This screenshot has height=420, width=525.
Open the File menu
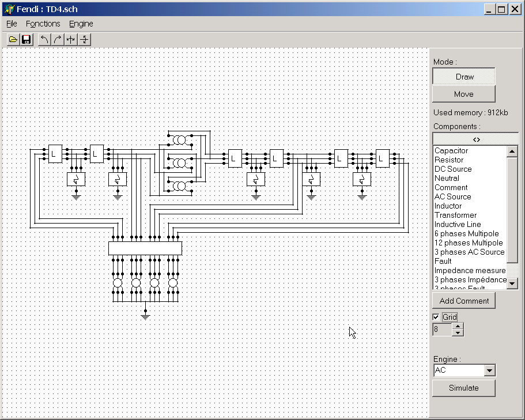(12, 24)
